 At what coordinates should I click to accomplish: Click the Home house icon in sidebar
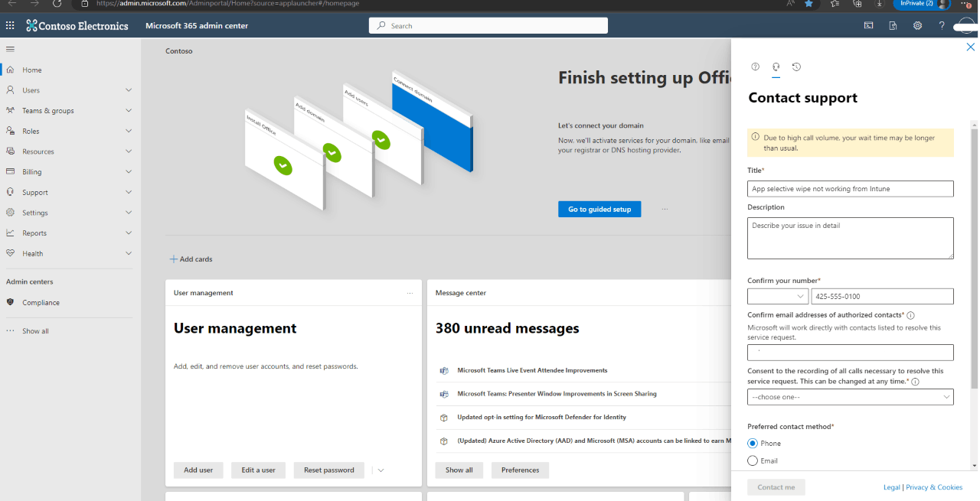coord(10,70)
